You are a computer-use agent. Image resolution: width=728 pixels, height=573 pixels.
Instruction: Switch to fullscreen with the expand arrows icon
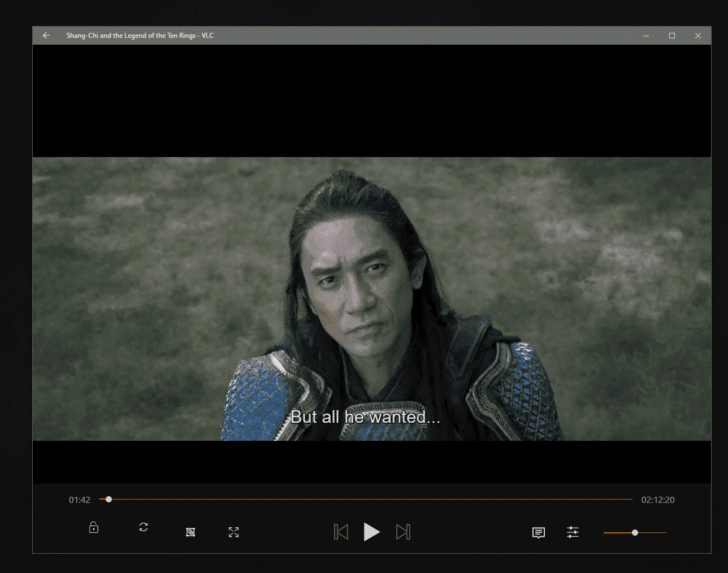(233, 532)
